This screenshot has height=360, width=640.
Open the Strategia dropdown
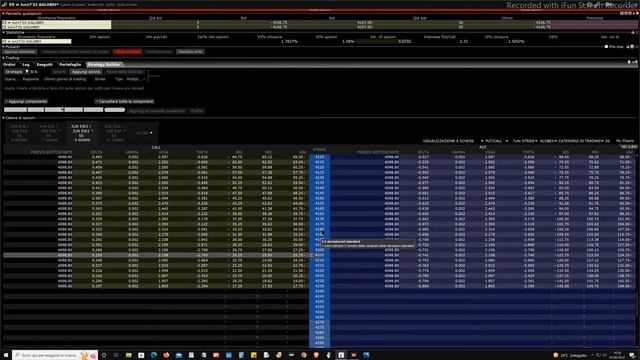(16, 72)
